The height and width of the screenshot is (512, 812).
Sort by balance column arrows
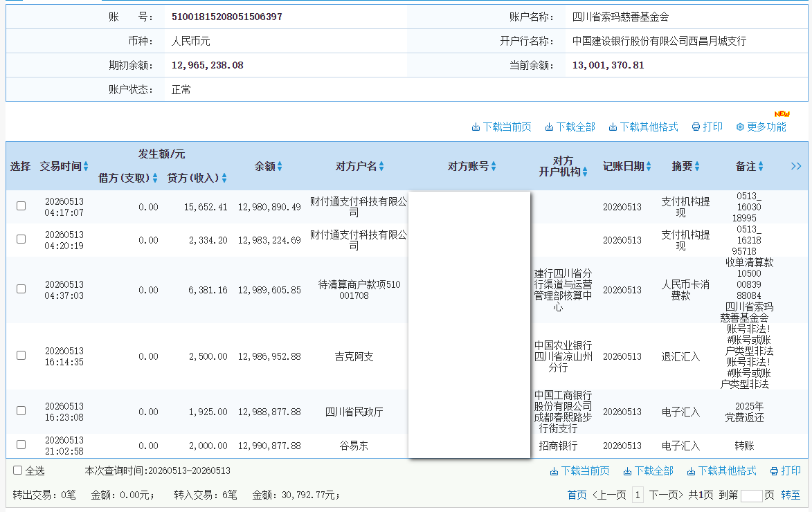point(280,166)
